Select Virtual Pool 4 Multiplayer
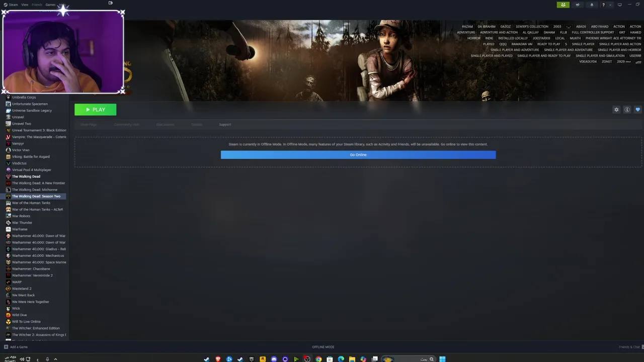The width and height of the screenshot is (644, 362). click(x=31, y=170)
